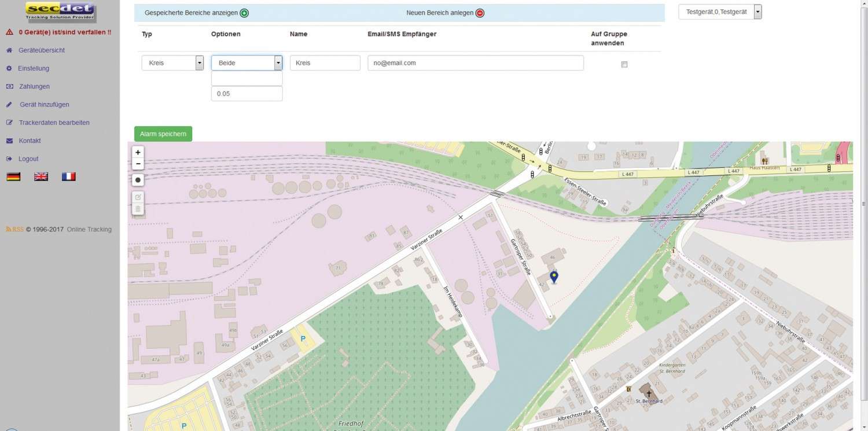Click the edit layers map tool
The image size is (868, 431).
click(x=138, y=197)
